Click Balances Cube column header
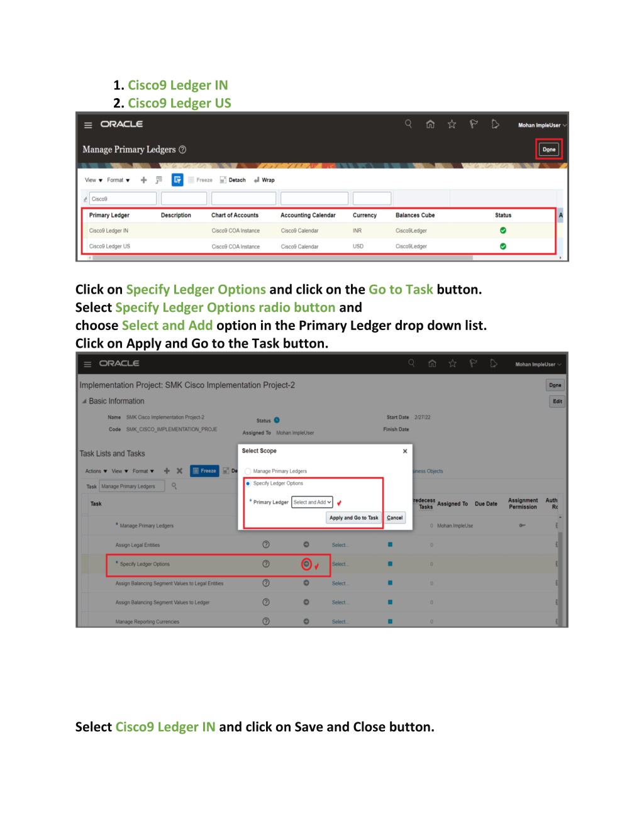Viewport: 644px width, 833px height. [415, 215]
